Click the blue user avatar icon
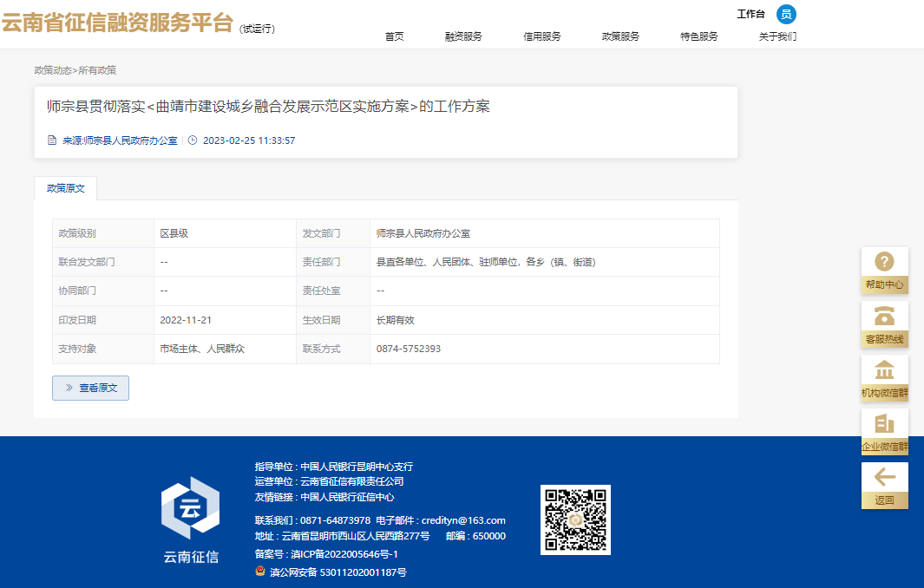Screen dimensions: 924x588 point(786,14)
